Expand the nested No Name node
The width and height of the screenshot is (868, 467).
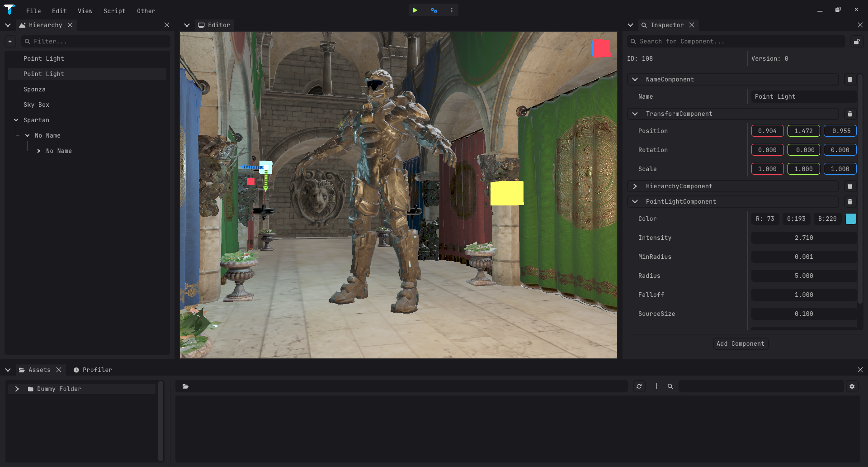[38, 151]
